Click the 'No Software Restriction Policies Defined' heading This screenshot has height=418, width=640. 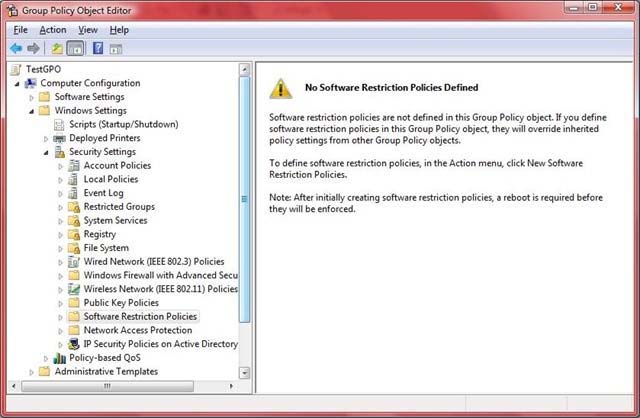pyautogui.click(x=391, y=87)
